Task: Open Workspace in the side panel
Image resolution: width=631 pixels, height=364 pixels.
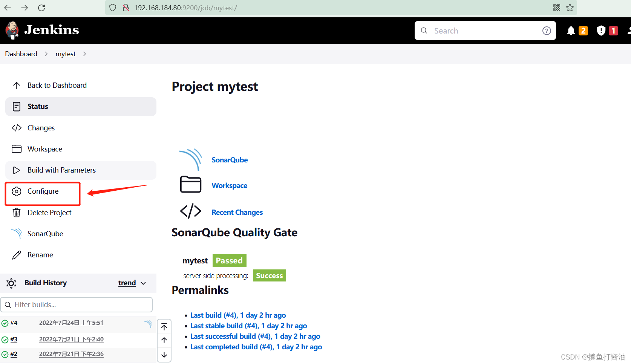Action: [44, 149]
